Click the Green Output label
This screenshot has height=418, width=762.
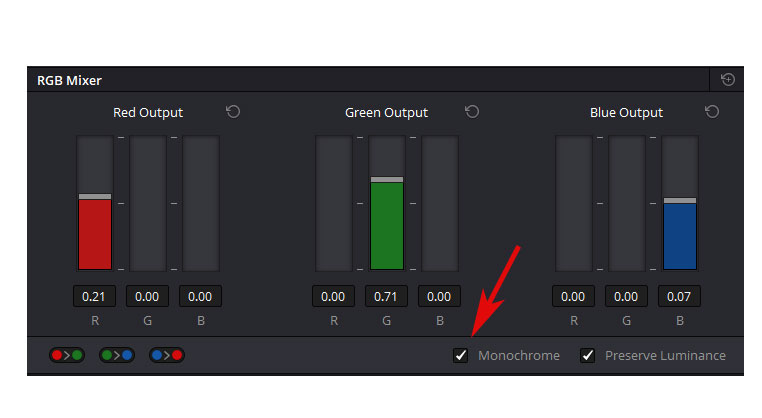(x=386, y=113)
